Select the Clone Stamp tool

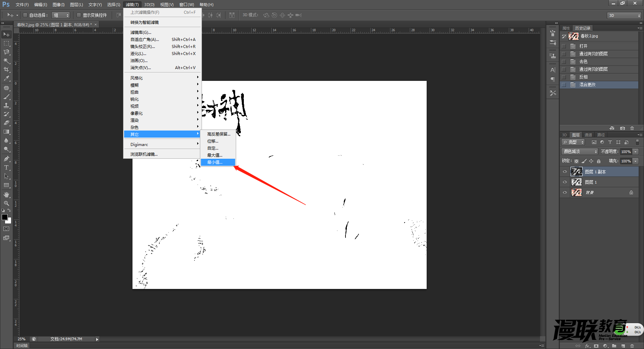6,105
